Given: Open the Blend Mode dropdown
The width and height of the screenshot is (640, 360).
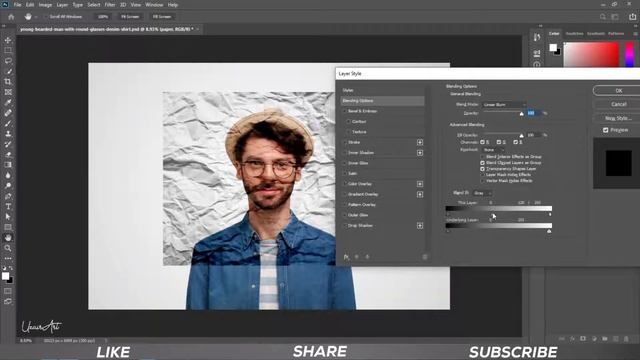Looking at the screenshot, I should click(504, 104).
